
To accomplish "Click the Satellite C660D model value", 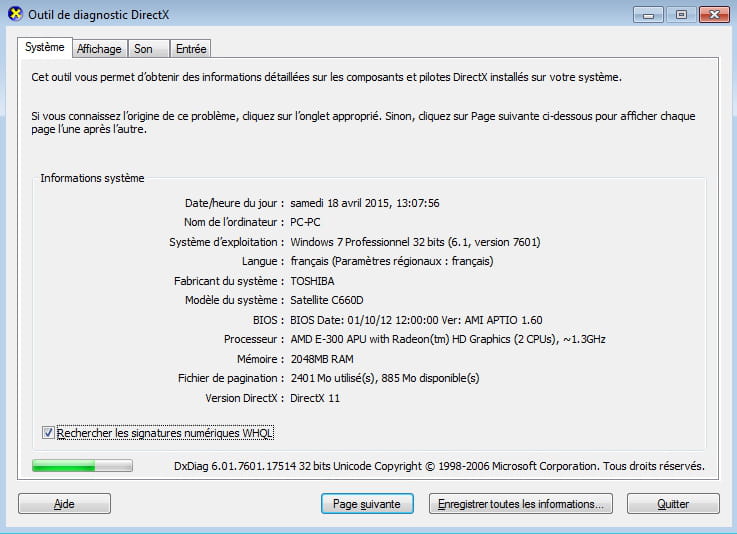I will coord(327,300).
